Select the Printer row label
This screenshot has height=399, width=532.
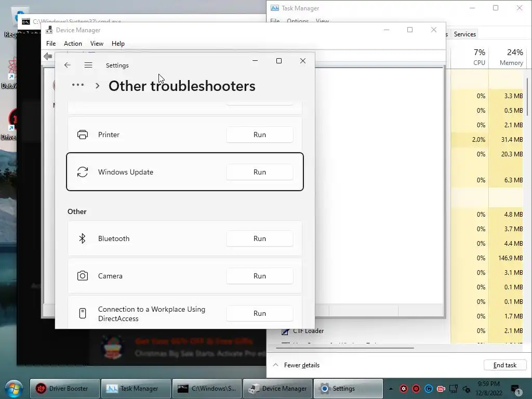point(109,135)
